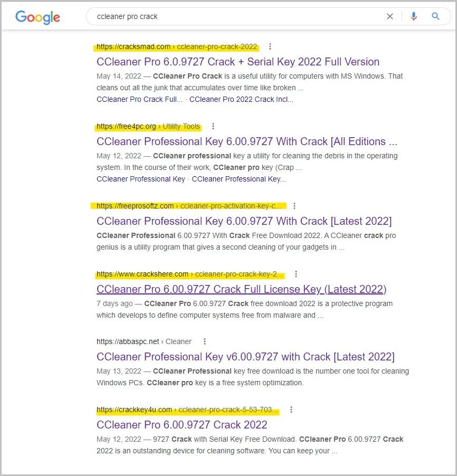Open the three-dot menu beside the crackkey4u.com result

click(291, 410)
